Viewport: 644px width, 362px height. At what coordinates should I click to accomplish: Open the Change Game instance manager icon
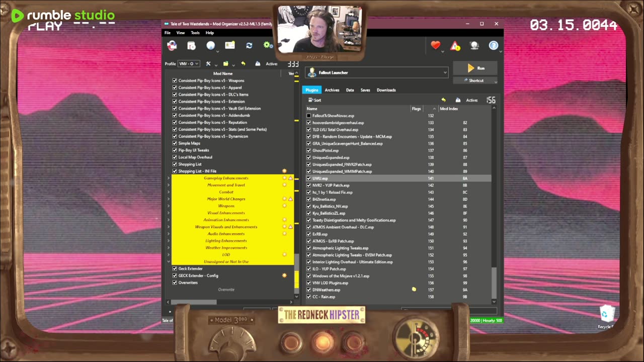172,46
